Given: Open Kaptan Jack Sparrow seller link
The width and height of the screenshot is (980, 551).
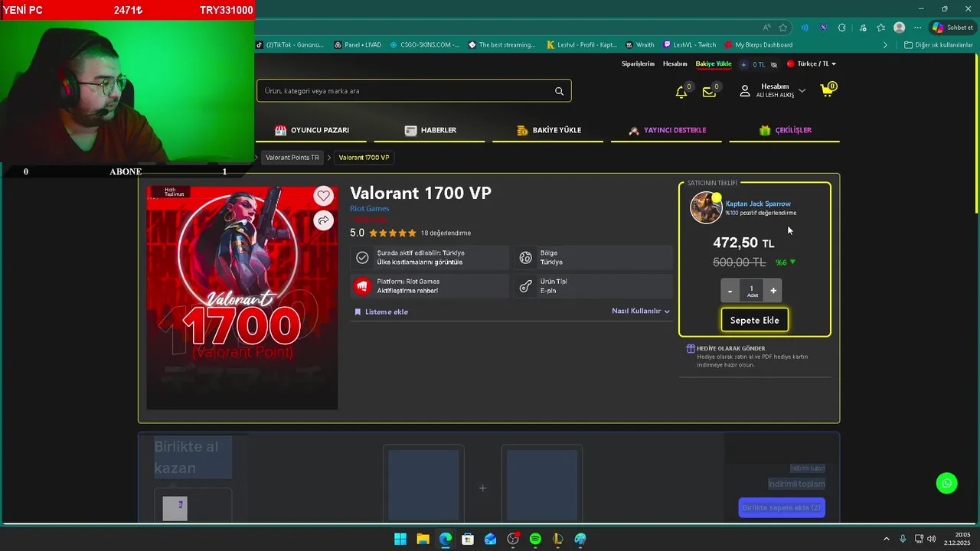Looking at the screenshot, I should [x=758, y=204].
